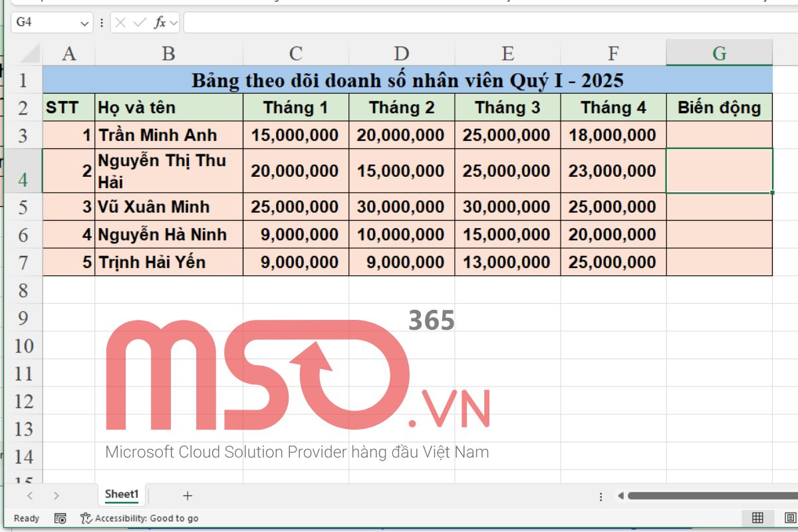Screen dimensions: 798x532
Task: Expand the function dropdown next to fx
Action: 174,23
